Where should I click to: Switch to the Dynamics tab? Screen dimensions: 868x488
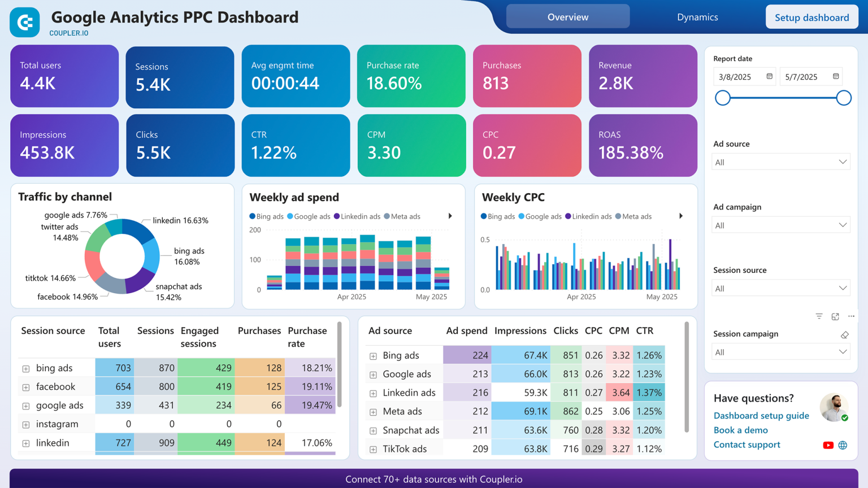pos(697,17)
